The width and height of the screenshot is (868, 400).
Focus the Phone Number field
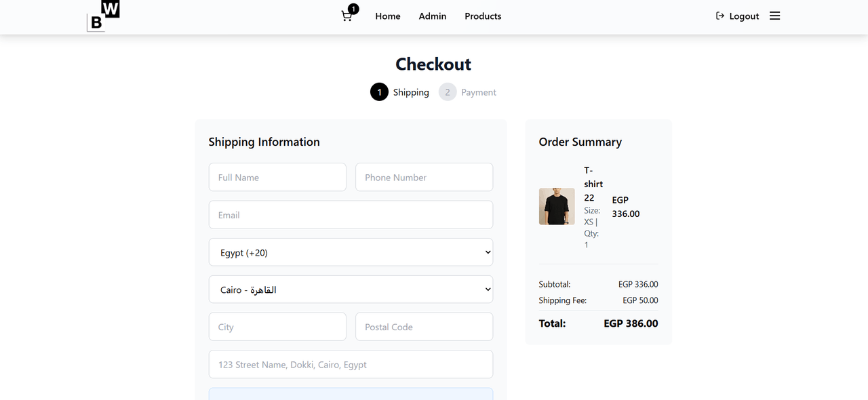pos(424,178)
